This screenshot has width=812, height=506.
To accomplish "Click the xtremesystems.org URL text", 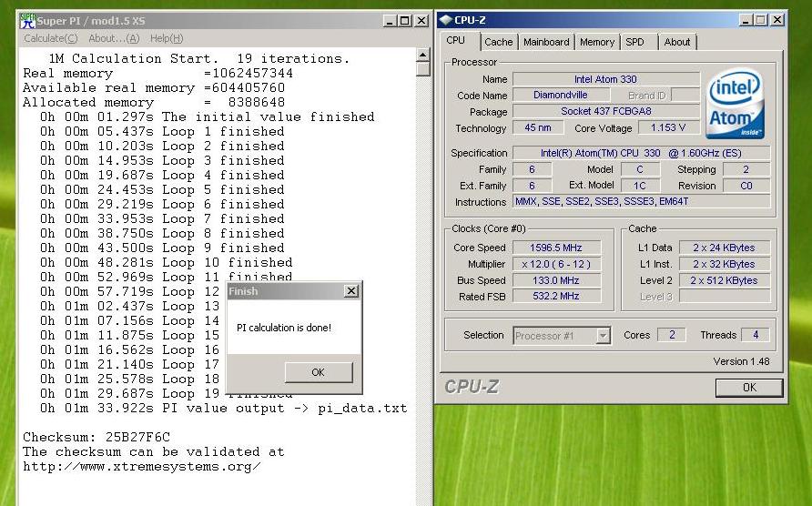I will click(141, 467).
